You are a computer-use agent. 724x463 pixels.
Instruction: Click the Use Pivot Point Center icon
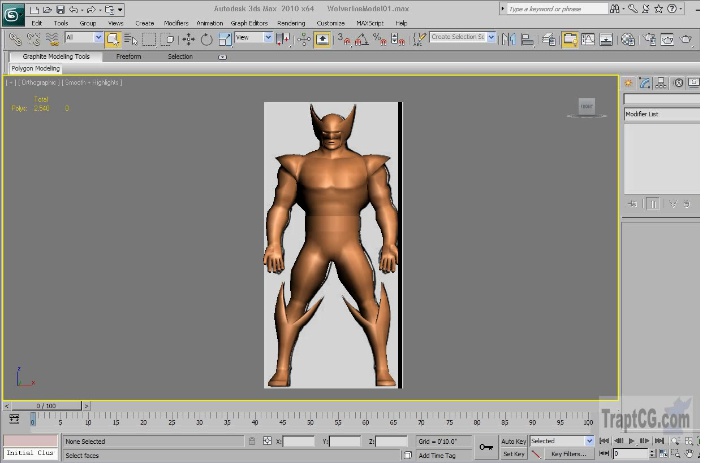click(x=283, y=39)
